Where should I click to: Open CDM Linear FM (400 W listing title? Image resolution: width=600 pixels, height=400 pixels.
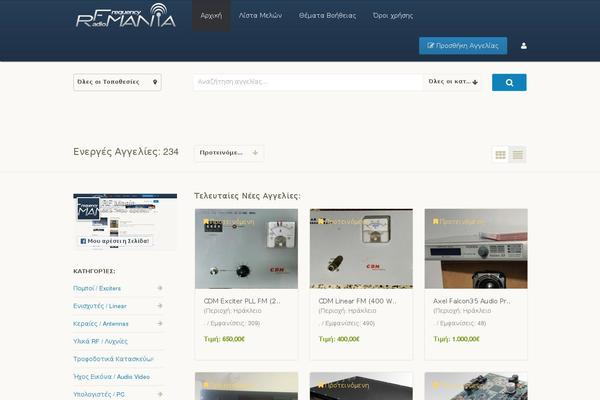click(357, 301)
